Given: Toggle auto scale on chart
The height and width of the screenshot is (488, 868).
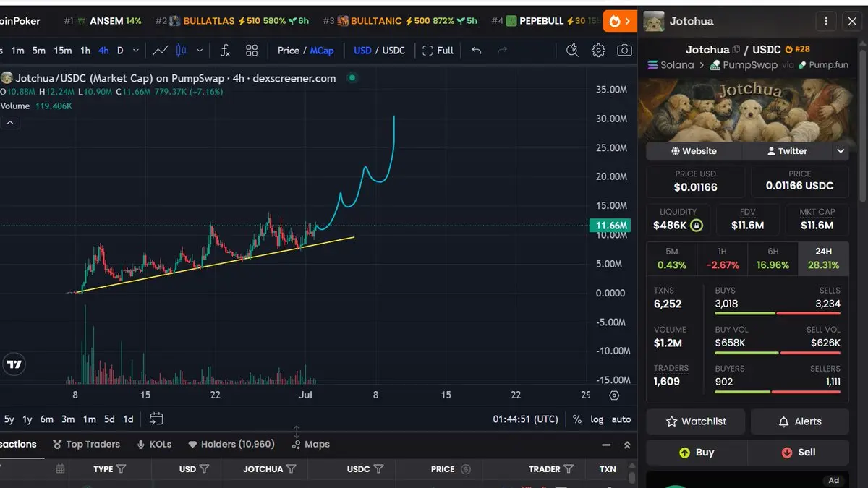Looking at the screenshot, I should 621,419.
